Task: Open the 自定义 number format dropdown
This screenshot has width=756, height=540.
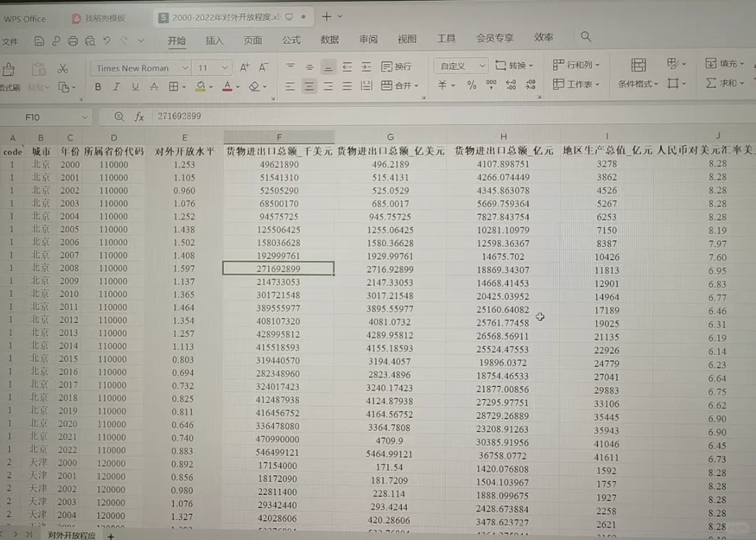Action: (482, 65)
